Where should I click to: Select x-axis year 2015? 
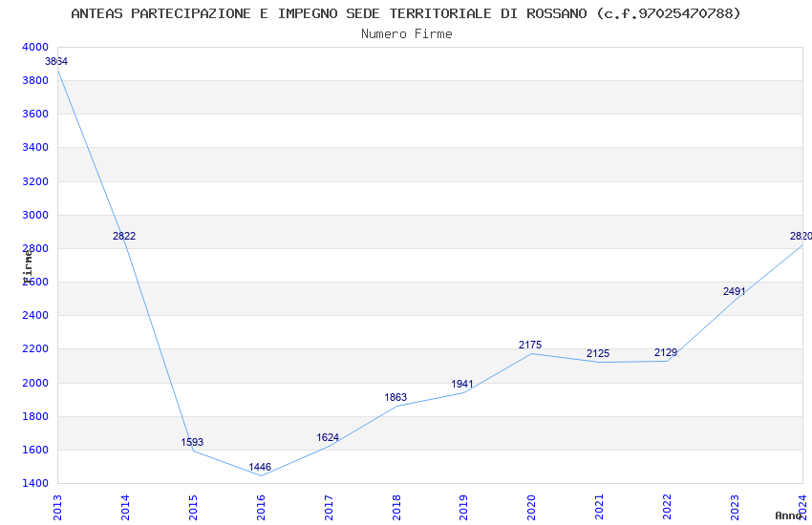(x=193, y=508)
